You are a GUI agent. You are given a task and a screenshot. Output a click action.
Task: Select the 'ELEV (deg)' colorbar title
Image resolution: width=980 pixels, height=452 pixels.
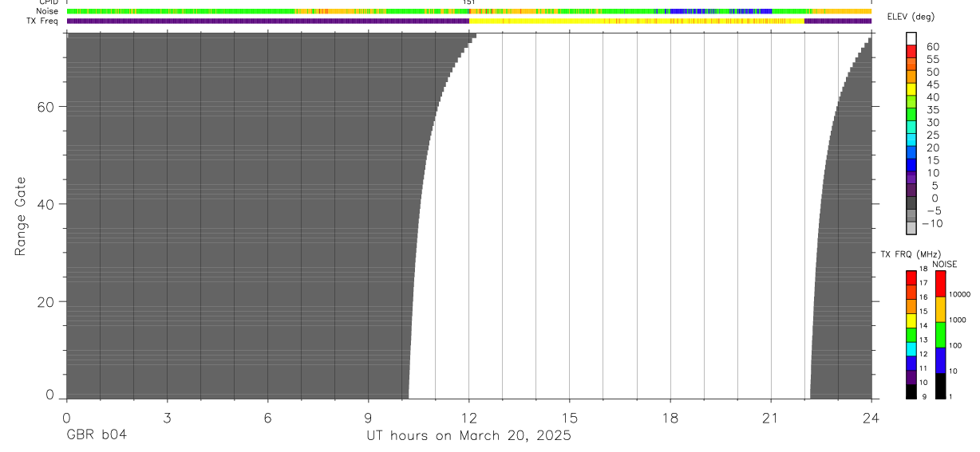point(911,17)
